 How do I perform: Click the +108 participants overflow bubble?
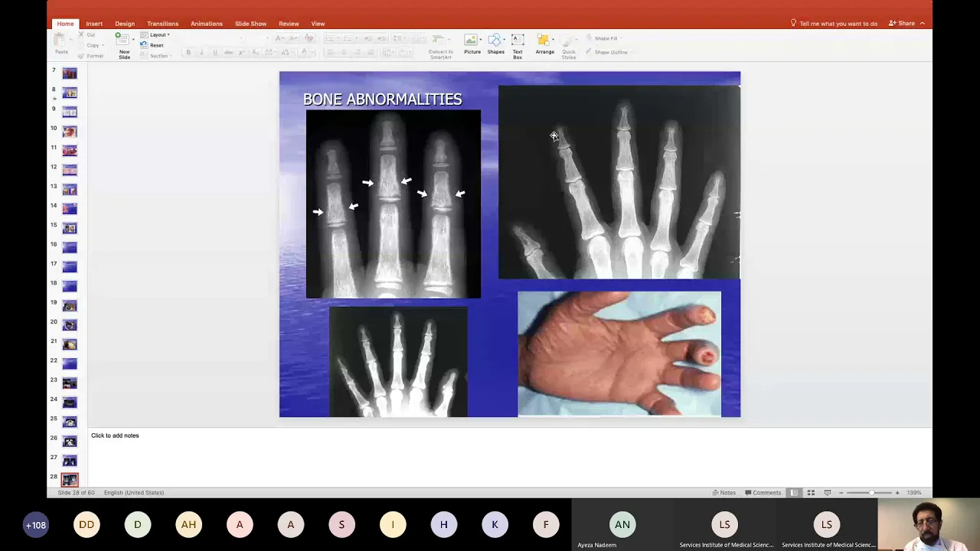click(35, 525)
